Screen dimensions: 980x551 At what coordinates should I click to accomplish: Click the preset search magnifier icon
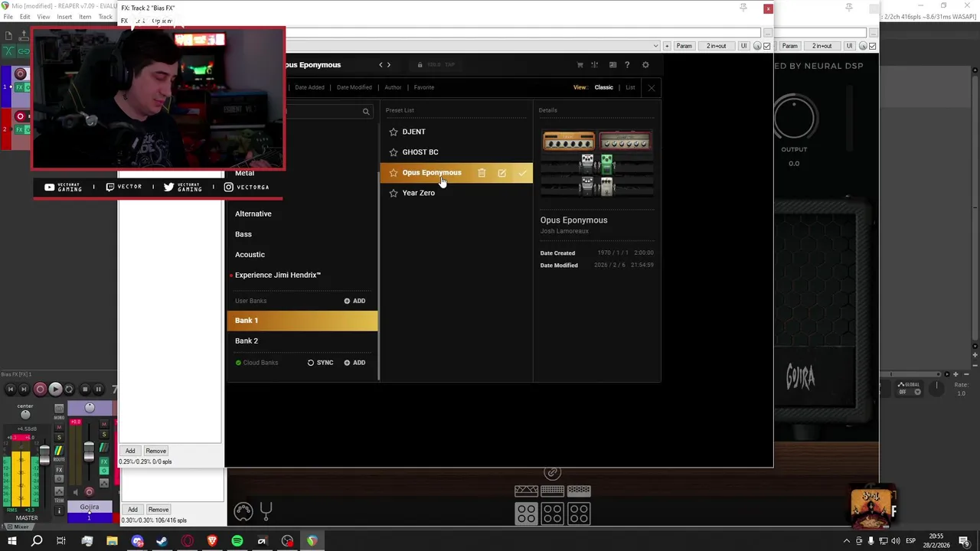(x=366, y=112)
